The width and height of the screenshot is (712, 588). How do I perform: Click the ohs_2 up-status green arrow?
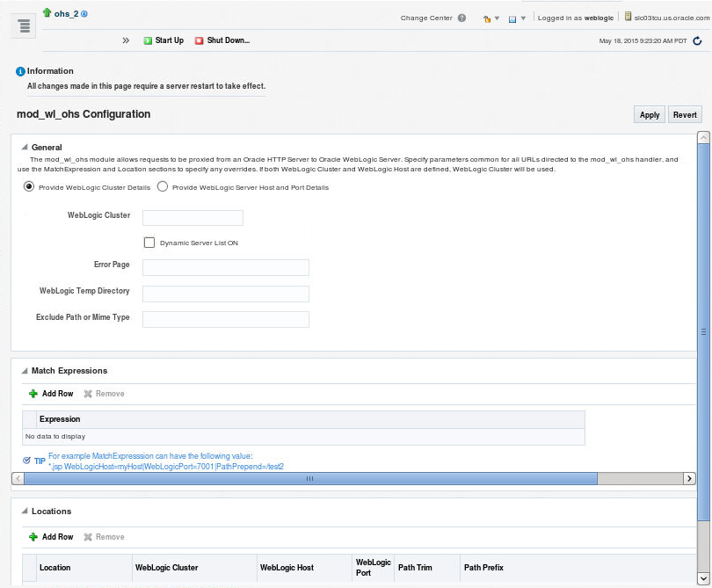point(47,12)
